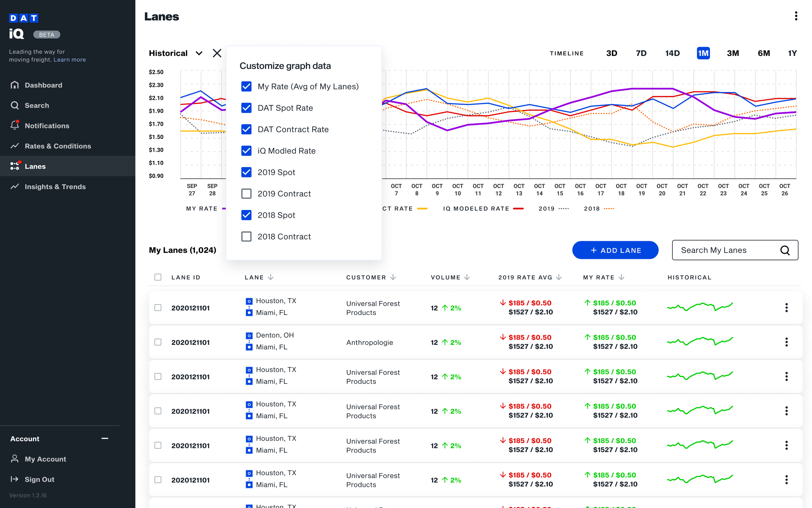Enable the 2019 Contract checkbox
The width and height of the screenshot is (812, 508).
tap(247, 193)
